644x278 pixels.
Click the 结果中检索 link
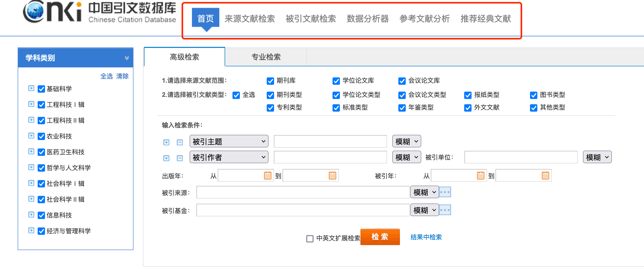coord(426,237)
